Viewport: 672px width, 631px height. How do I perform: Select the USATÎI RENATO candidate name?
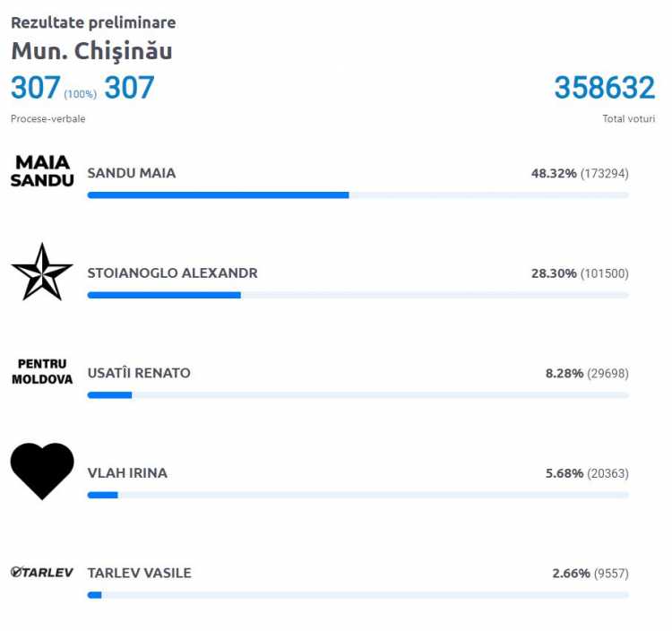point(139,373)
